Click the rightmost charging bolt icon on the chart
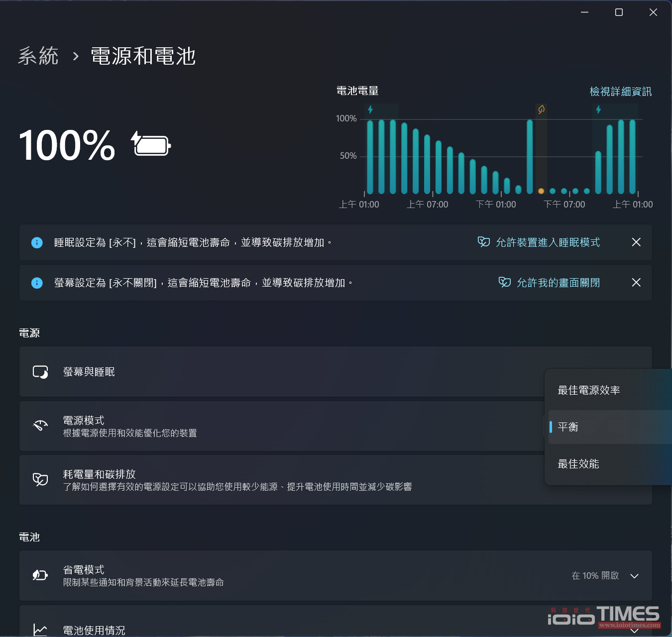This screenshot has width=672, height=637. [598, 109]
